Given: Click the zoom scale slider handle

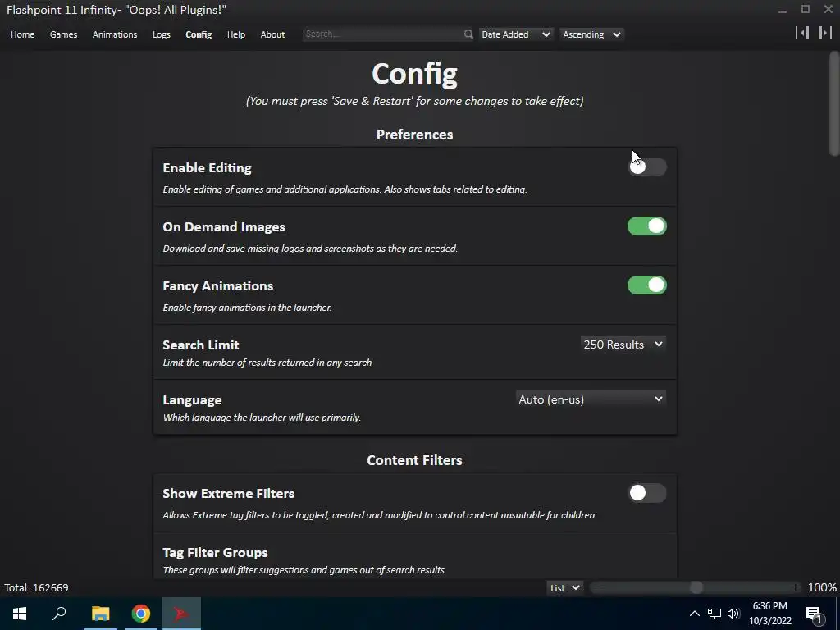Looking at the screenshot, I should tap(696, 587).
